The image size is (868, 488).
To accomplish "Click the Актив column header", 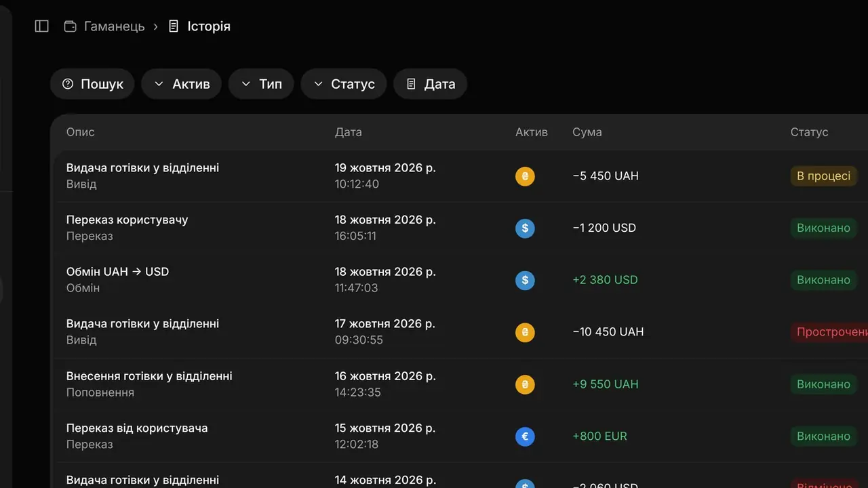I will (x=532, y=132).
